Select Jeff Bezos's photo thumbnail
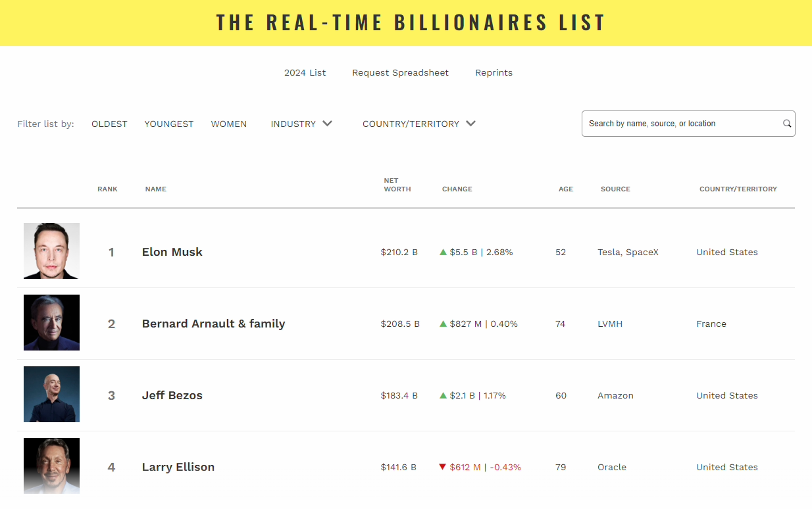Image resolution: width=812 pixels, height=509 pixels. pos(51,394)
